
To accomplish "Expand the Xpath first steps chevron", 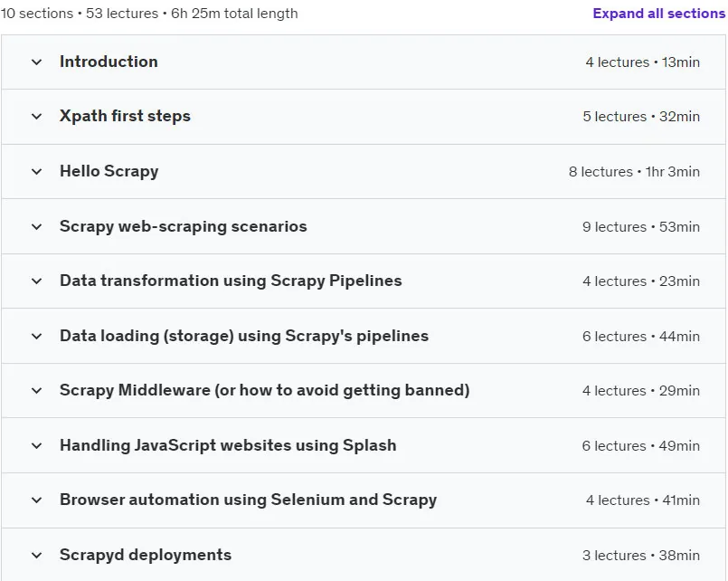I will point(37,117).
